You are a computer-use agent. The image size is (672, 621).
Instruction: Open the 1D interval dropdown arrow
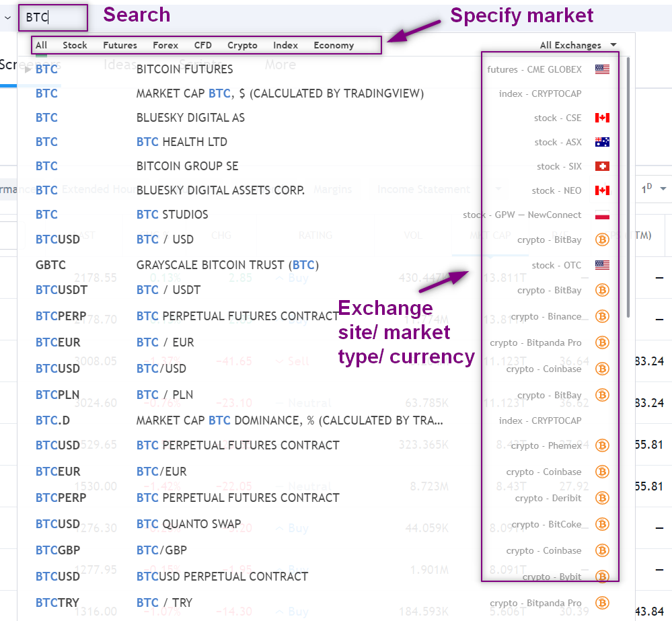click(x=663, y=189)
